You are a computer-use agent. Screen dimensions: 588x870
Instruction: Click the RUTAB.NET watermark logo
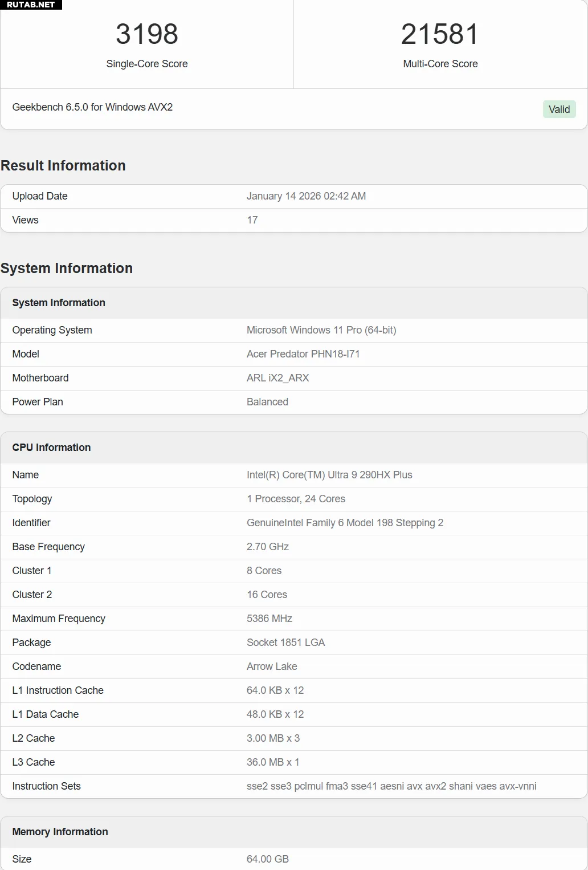[31, 5]
